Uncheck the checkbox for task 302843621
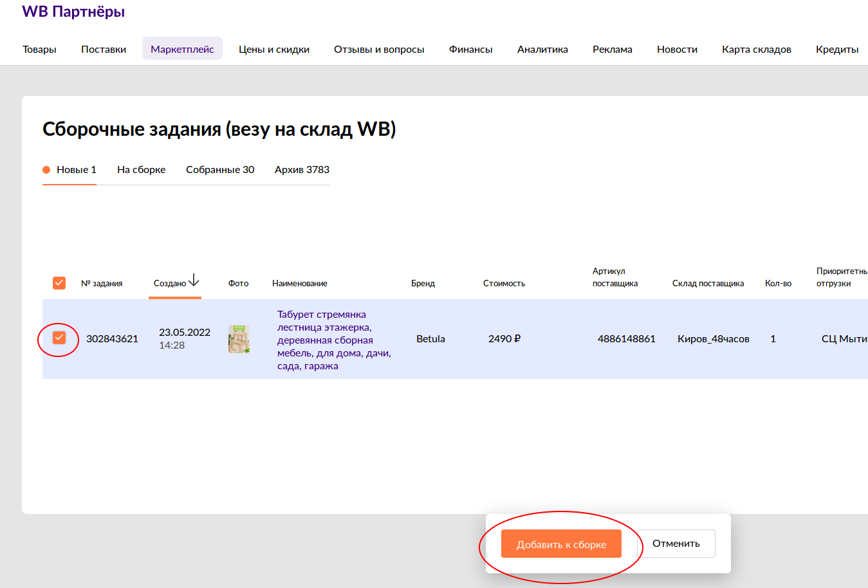This screenshot has height=588, width=868. click(x=59, y=338)
